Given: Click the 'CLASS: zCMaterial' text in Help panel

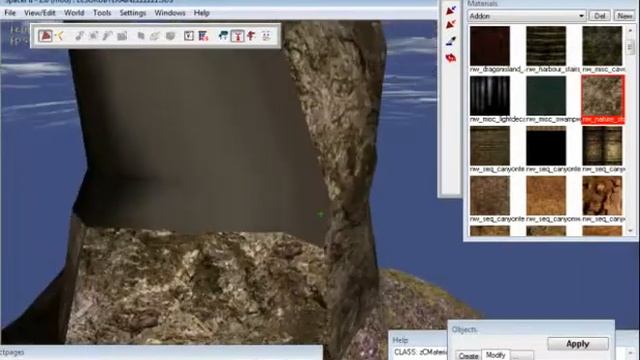Looking at the screenshot, I should pyautogui.click(x=420, y=352).
